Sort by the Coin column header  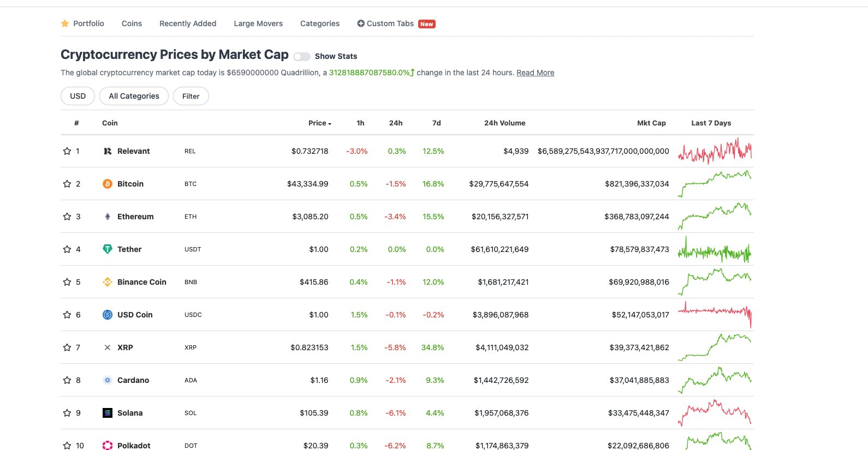tap(110, 123)
